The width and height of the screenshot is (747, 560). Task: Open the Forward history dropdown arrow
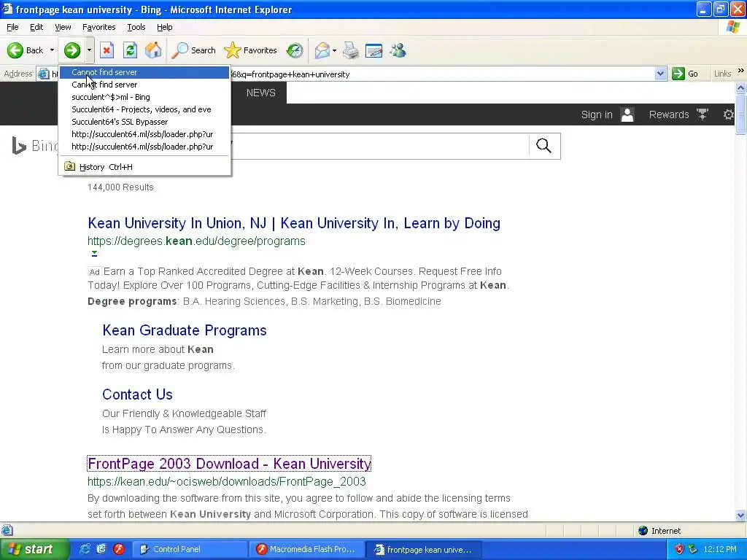(x=89, y=50)
